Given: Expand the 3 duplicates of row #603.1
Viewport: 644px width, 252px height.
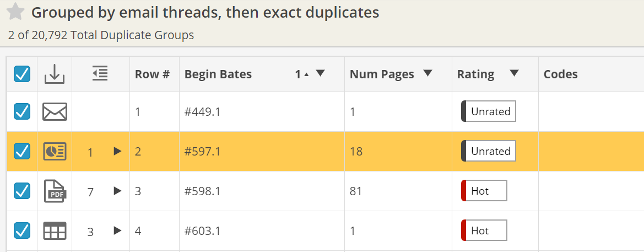Looking at the screenshot, I should pyautogui.click(x=117, y=230).
